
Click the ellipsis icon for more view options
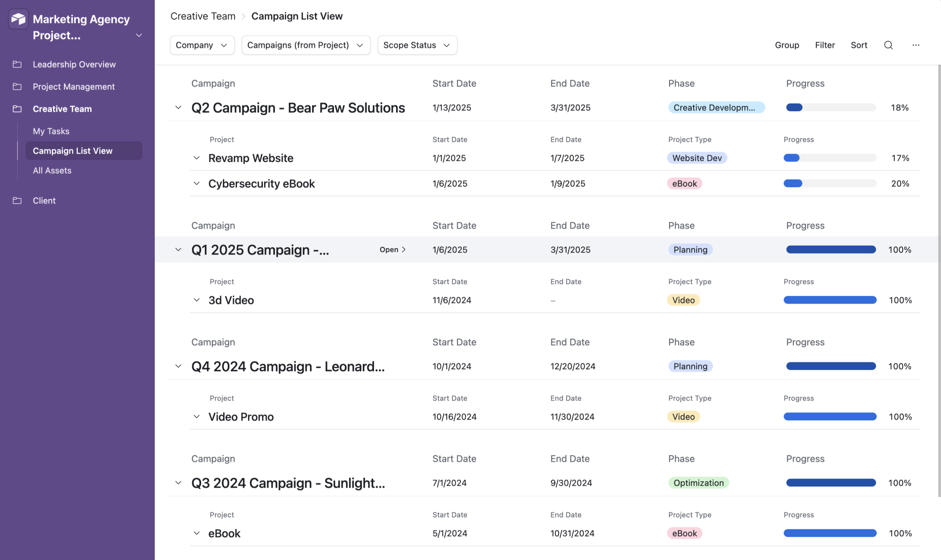[x=916, y=45]
